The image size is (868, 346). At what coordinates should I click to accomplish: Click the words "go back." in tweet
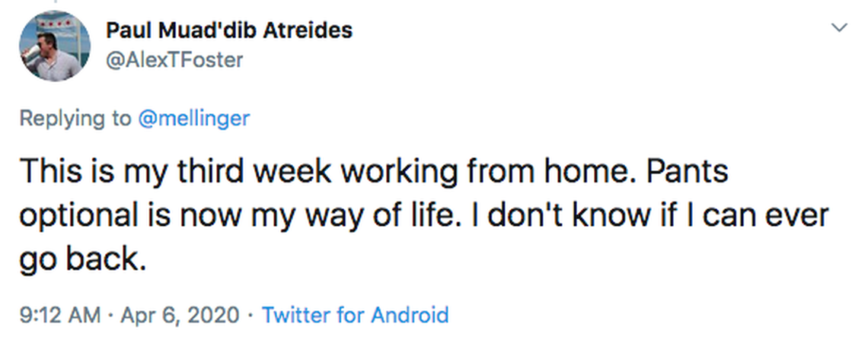pyautogui.click(x=81, y=260)
